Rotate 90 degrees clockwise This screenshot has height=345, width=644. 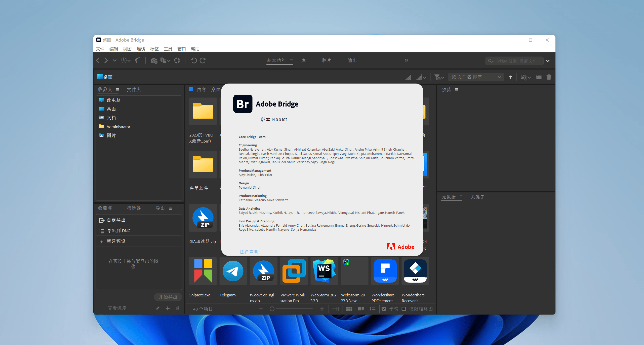point(203,60)
